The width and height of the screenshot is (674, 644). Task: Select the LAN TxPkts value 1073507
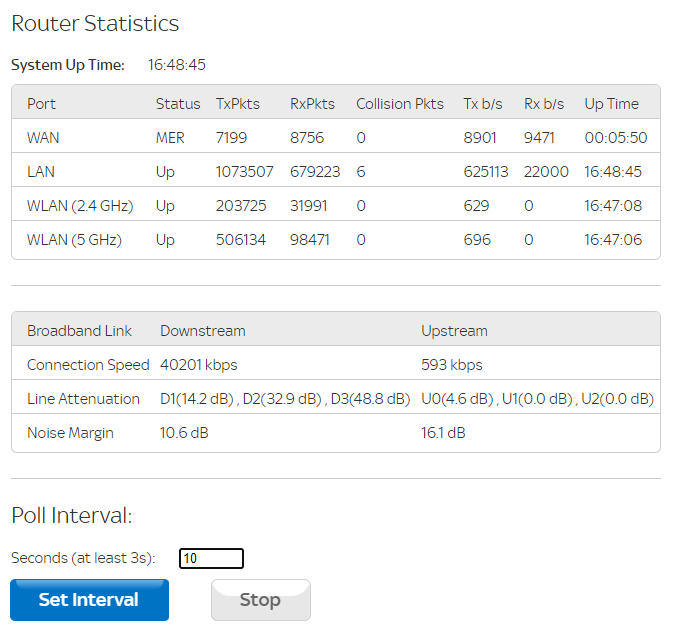(245, 172)
